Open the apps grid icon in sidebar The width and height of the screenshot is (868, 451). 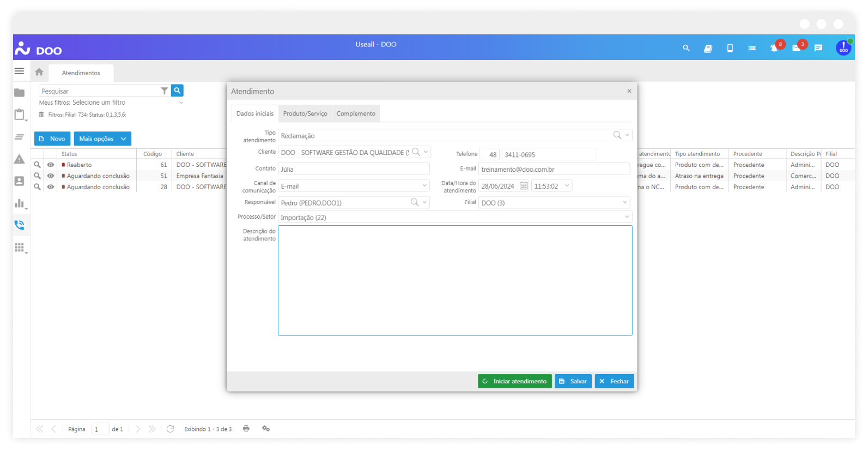[20, 248]
